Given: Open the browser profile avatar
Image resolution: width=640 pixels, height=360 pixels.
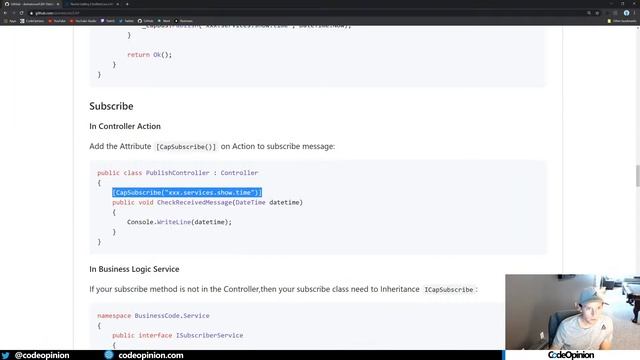Looking at the screenshot, I should (626, 13).
